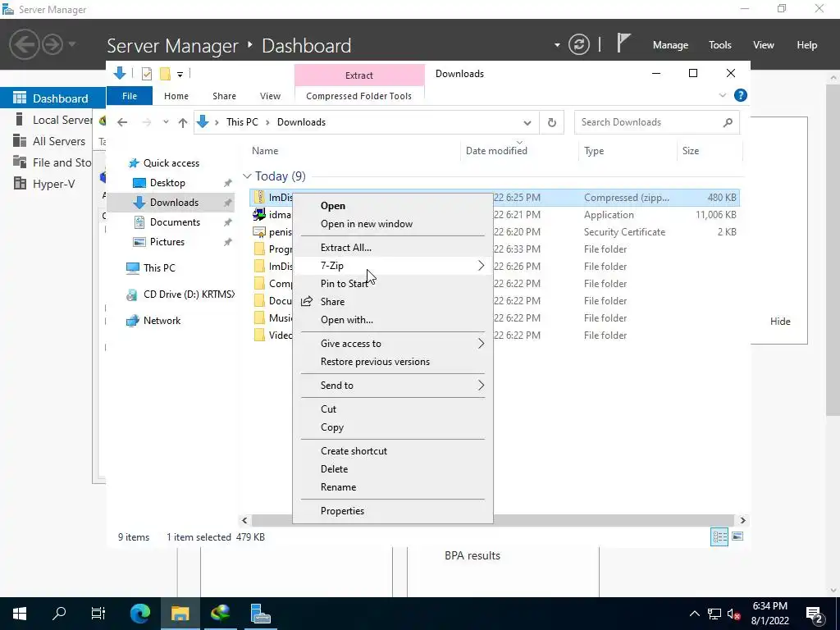Screen dimensions: 840x630
Task: Switch to details view layout icon
Action: [719, 536]
